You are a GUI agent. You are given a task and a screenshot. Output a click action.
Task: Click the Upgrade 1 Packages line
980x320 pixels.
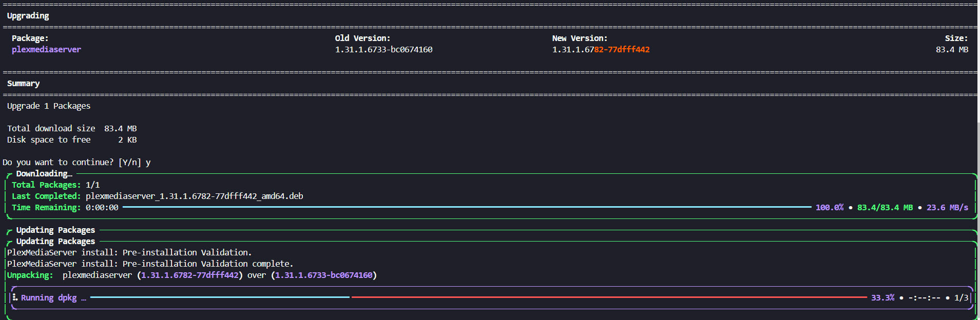[x=49, y=106]
